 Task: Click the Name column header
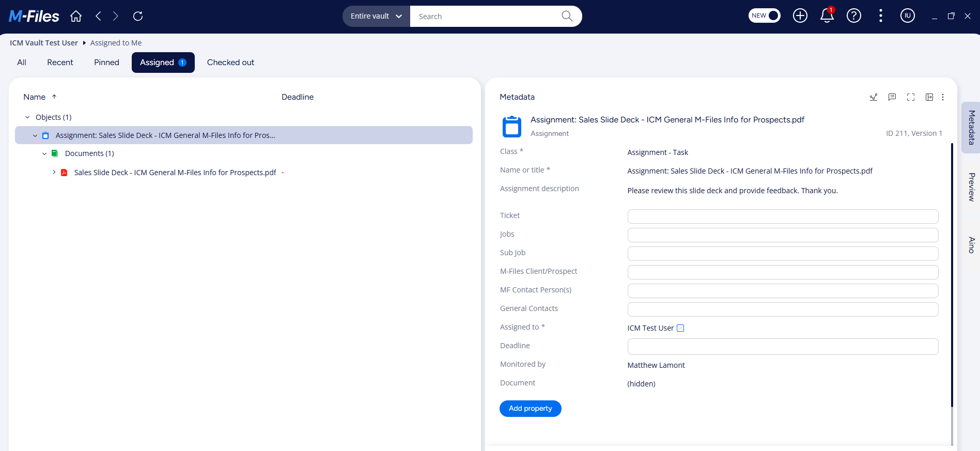35,97
